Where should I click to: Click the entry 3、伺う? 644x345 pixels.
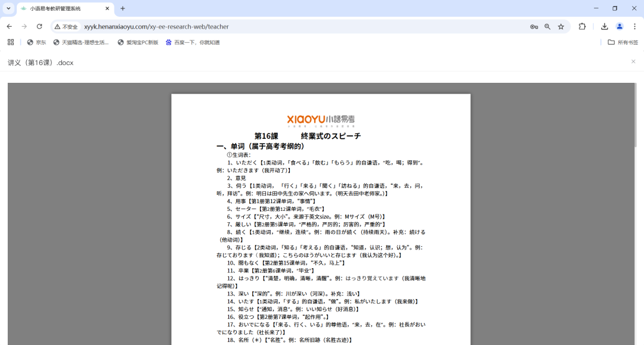click(x=320, y=189)
